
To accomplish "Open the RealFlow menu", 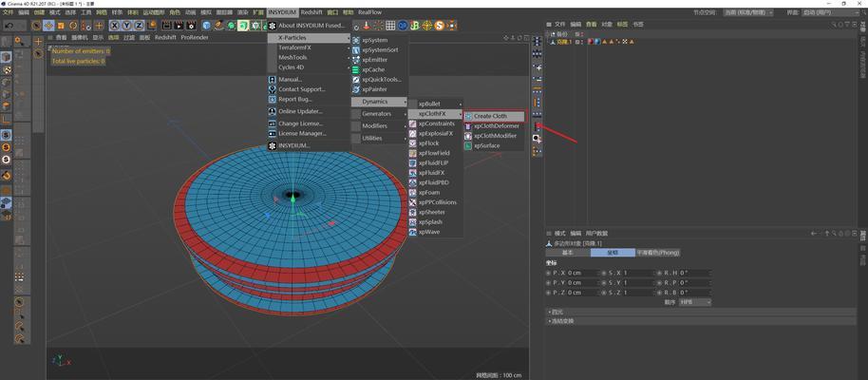I will [369, 12].
